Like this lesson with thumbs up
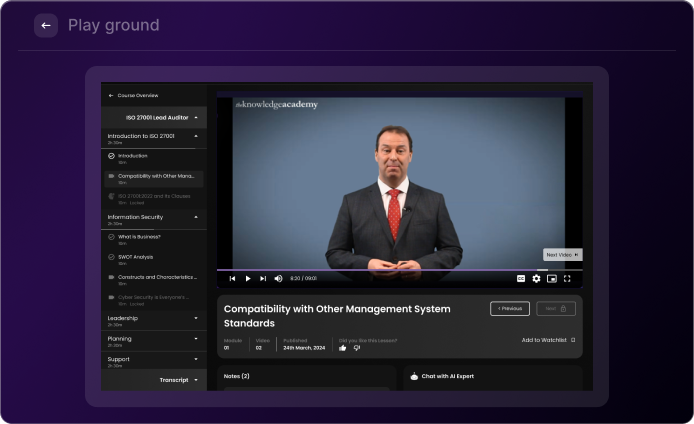Screen dimensions: 694x424 point(343,348)
